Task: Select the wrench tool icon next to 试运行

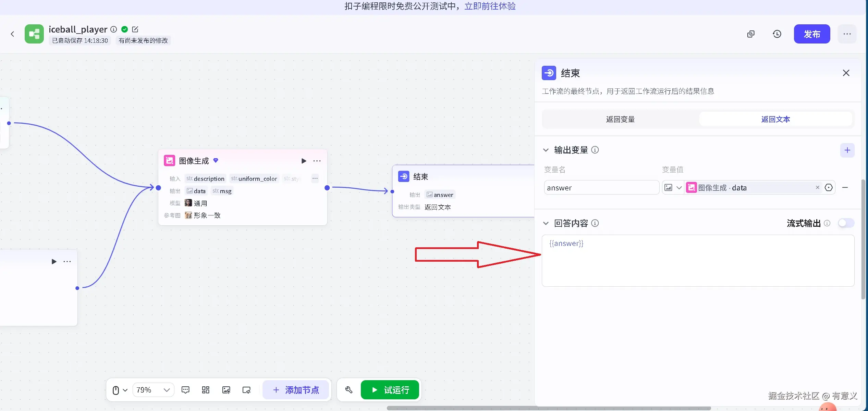Action: [348, 390]
